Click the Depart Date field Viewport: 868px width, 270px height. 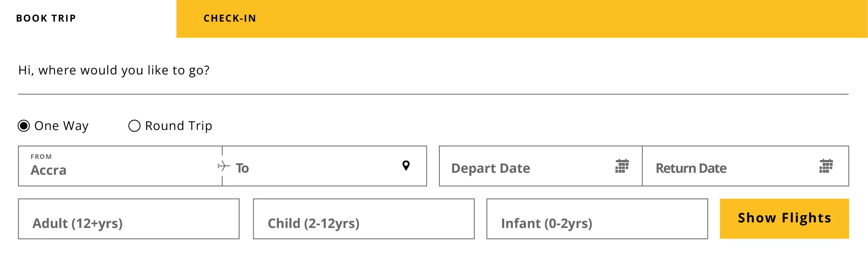(529, 168)
